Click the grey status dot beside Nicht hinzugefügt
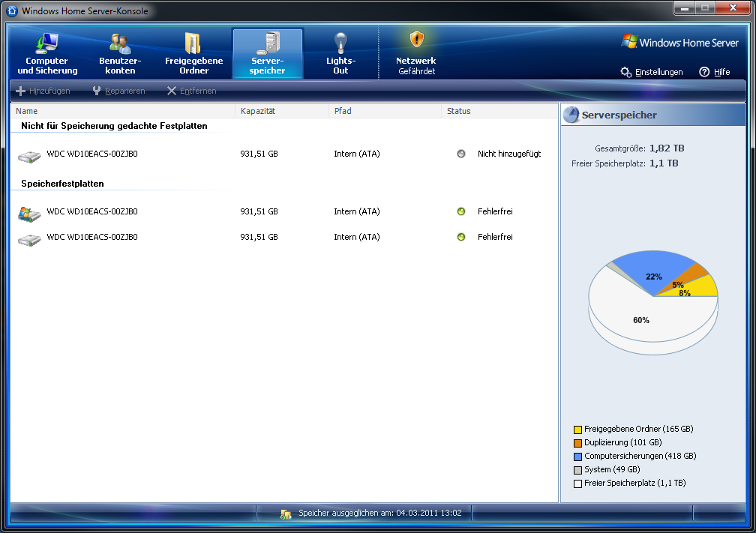 (461, 154)
